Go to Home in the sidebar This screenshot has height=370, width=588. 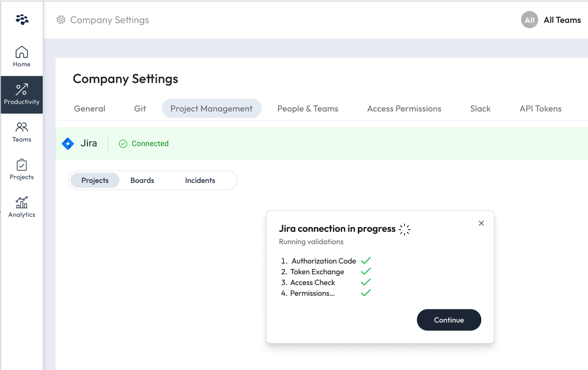[x=22, y=56]
